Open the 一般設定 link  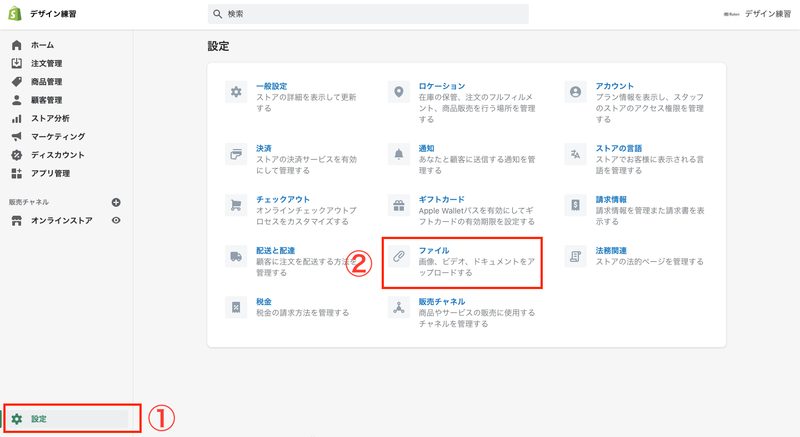[271, 86]
